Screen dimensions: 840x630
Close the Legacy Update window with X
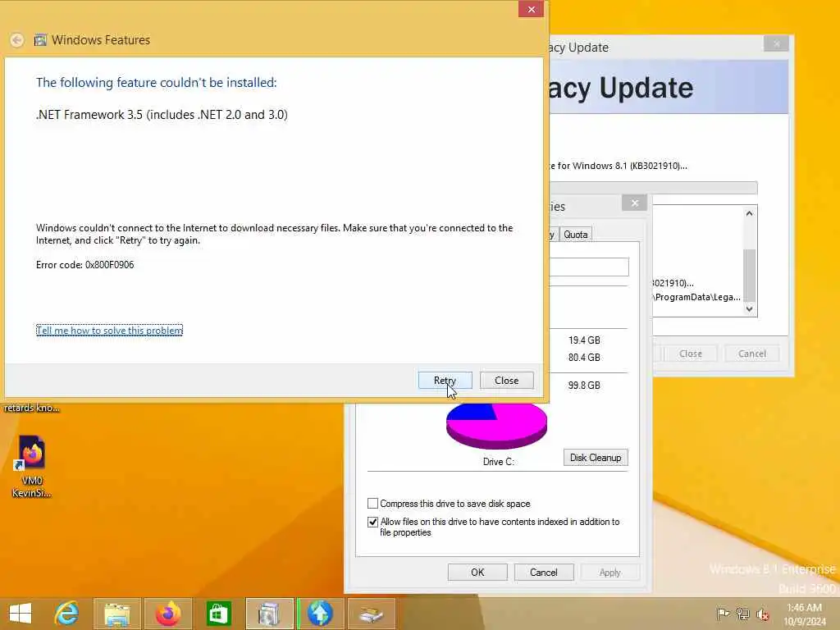(x=776, y=43)
